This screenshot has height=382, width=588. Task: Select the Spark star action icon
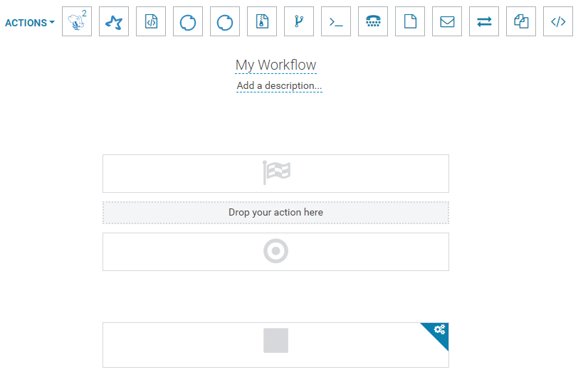point(114,21)
